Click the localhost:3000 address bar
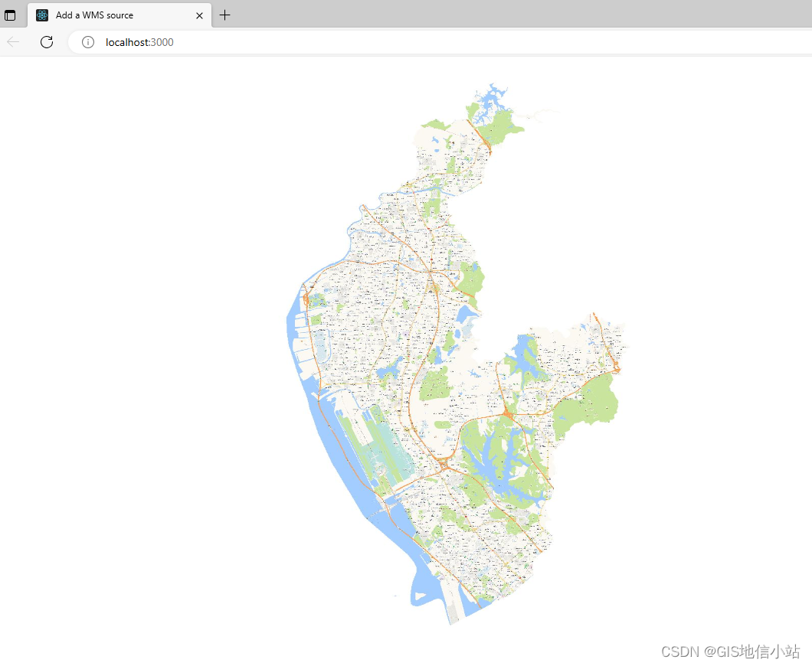This screenshot has width=812, height=666. click(139, 42)
